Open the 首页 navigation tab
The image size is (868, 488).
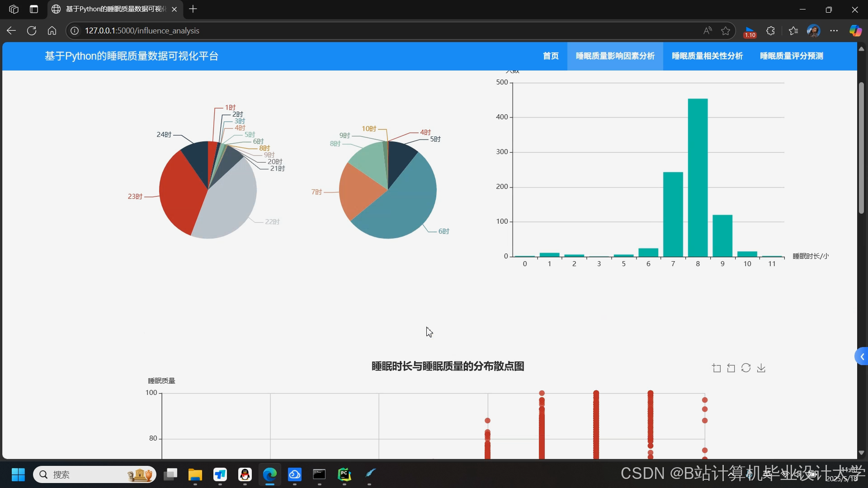pos(551,56)
